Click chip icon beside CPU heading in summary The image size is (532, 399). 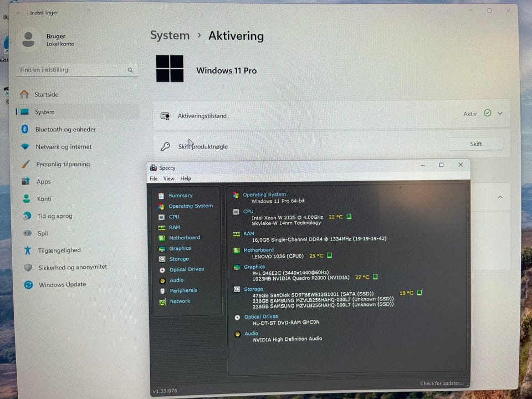click(236, 212)
